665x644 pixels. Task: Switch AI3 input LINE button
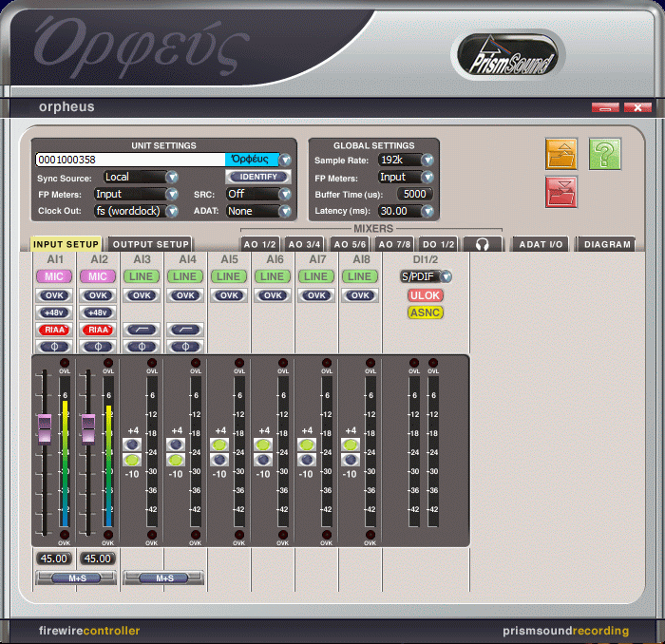click(142, 276)
